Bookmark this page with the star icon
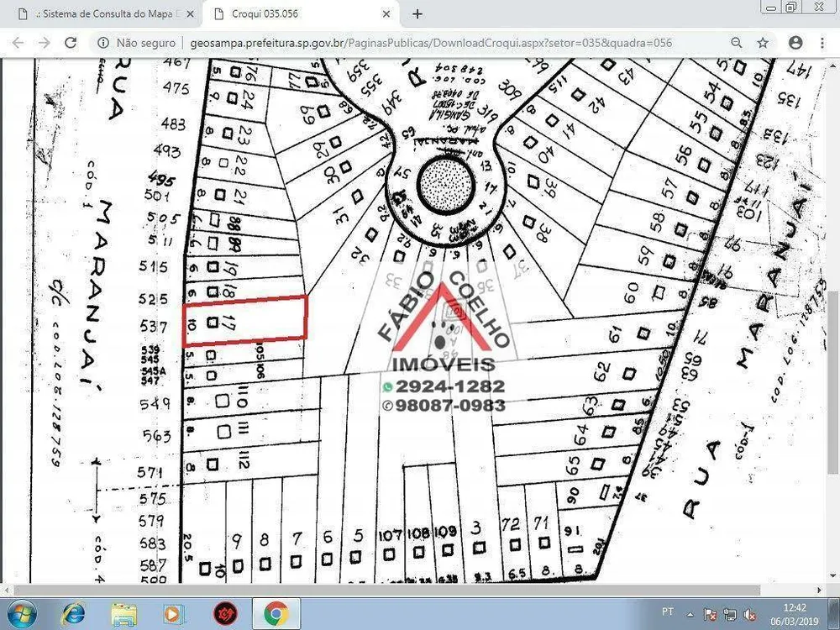The width and height of the screenshot is (840, 630). coord(763,43)
